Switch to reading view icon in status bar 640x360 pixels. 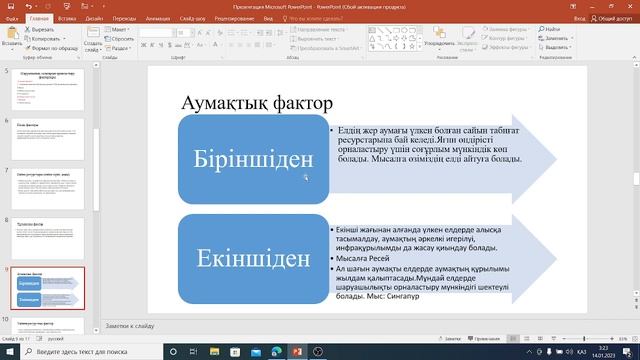pos(540,339)
